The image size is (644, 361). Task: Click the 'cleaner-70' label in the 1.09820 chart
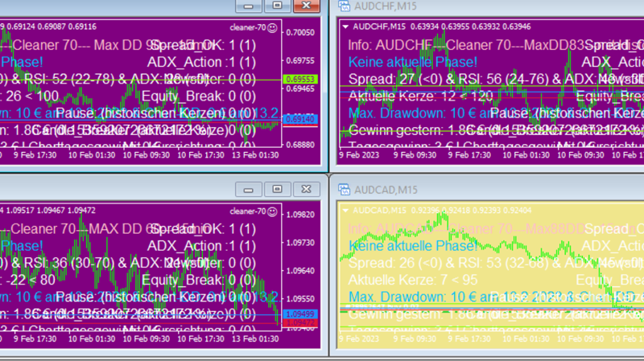pos(248,211)
